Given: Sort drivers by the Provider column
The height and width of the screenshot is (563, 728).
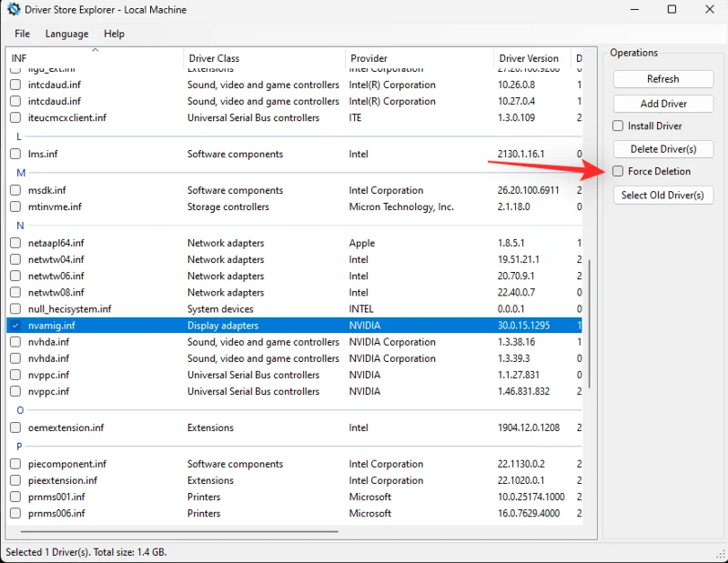Looking at the screenshot, I should [x=368, y=57].
